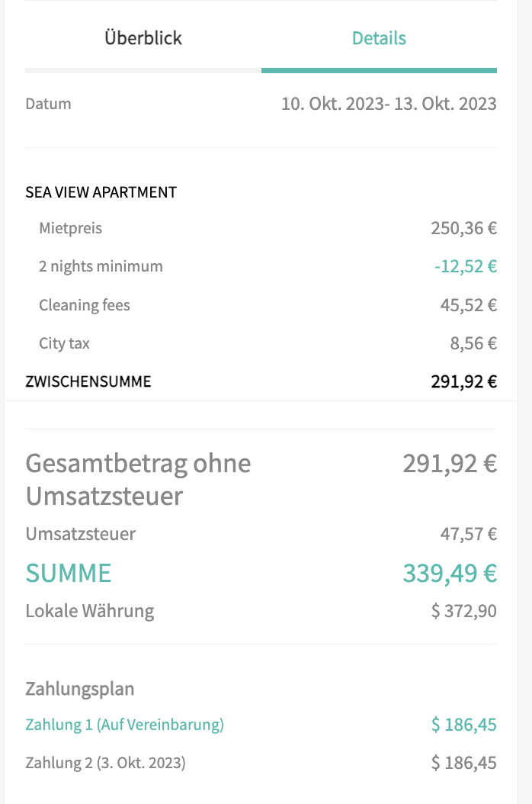Select the green -12,52 € discount value
Image resolution: width=532 pixels, height=804 pixels.
(x=465, y=266)
